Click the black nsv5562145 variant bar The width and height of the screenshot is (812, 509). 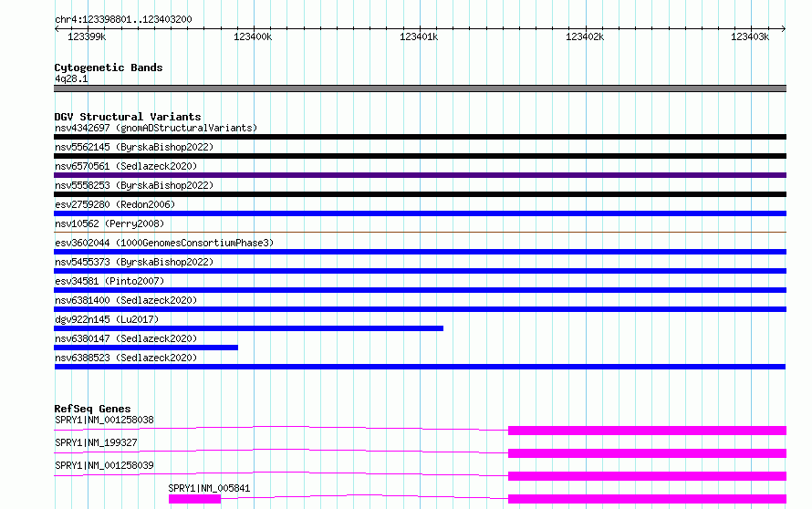click(420, 156)
